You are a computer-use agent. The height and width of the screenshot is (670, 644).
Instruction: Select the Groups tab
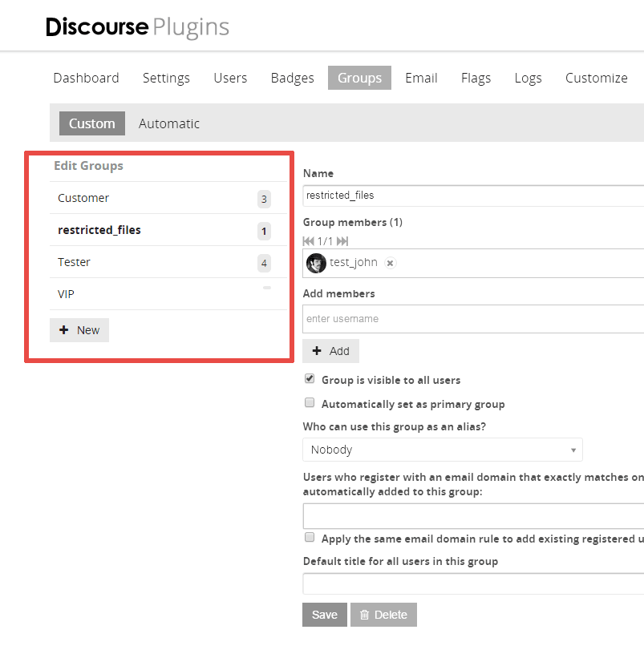click(359, 78)
